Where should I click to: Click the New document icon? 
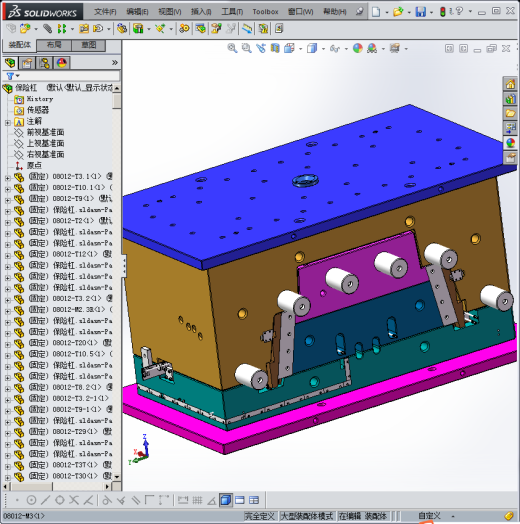(x=376, y=12)
